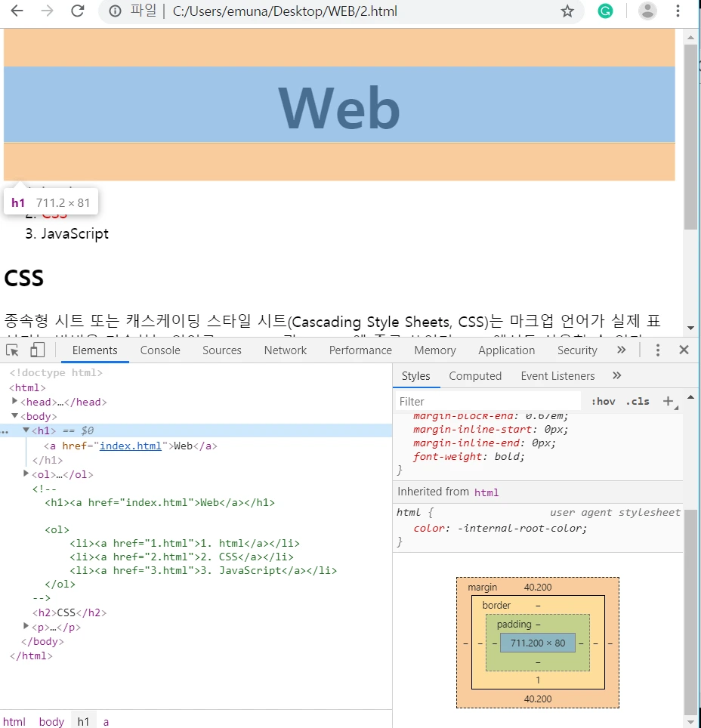Viewport: 701px width, 728px height.
Task: Activate the inspect element picker tool
Action: pyautogui.click(x=13, y=350)
